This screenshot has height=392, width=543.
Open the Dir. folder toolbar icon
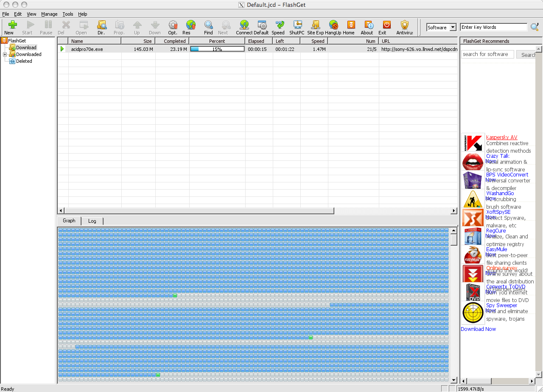(x=101, y=25)
